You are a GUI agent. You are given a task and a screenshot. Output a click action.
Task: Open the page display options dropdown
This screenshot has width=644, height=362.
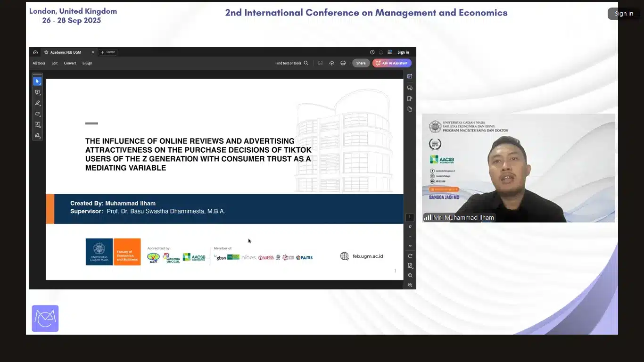(x=410, y=266)
